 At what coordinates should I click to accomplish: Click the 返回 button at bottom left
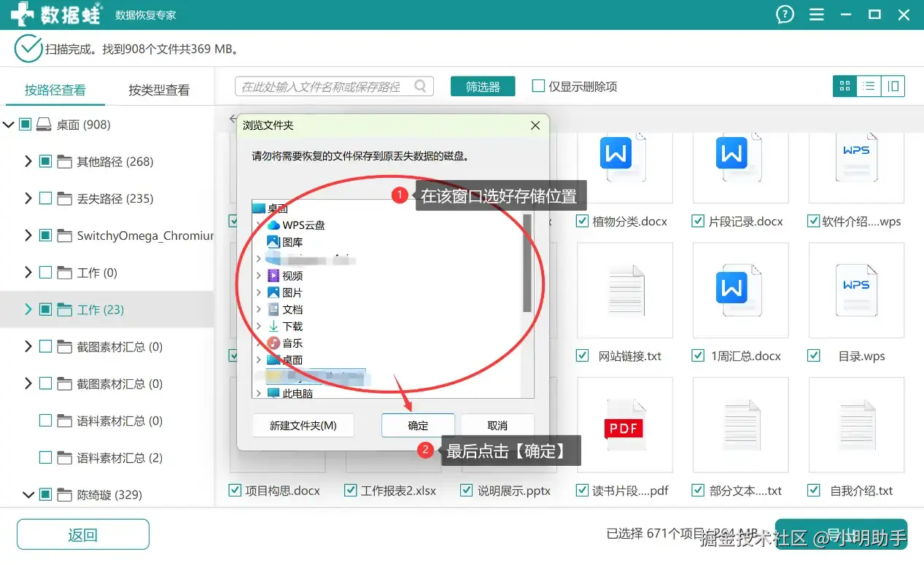83,534
